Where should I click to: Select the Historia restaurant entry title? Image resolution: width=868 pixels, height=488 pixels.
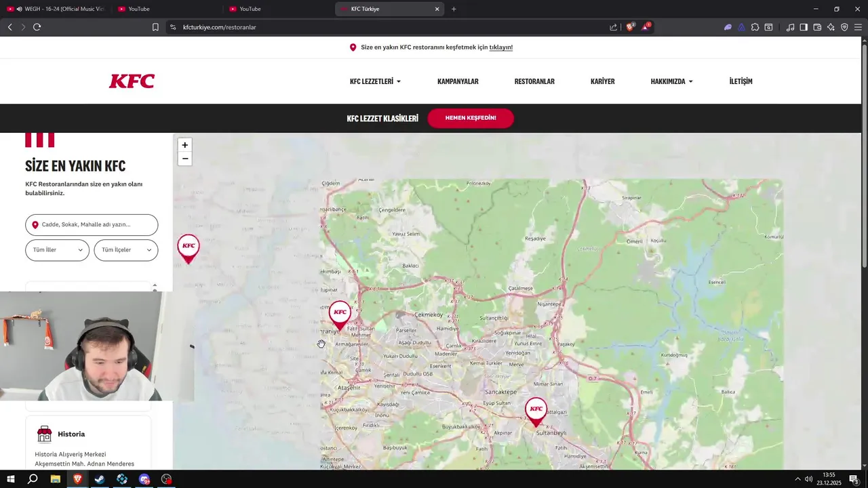pos(71,434)
